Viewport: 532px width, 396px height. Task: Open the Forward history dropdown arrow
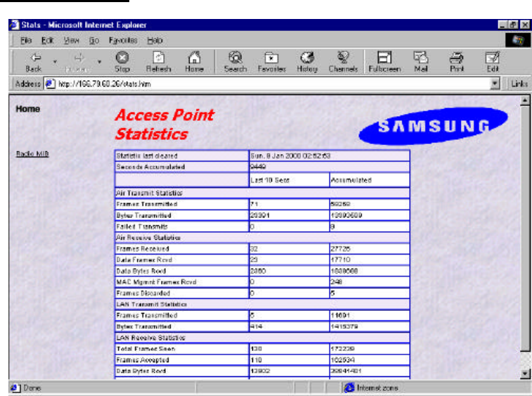[99, 62]
